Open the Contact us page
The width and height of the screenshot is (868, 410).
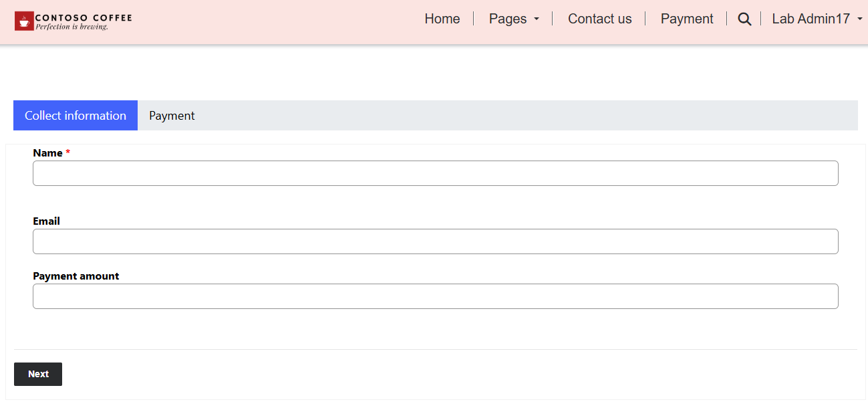click(x=599, y=19)
